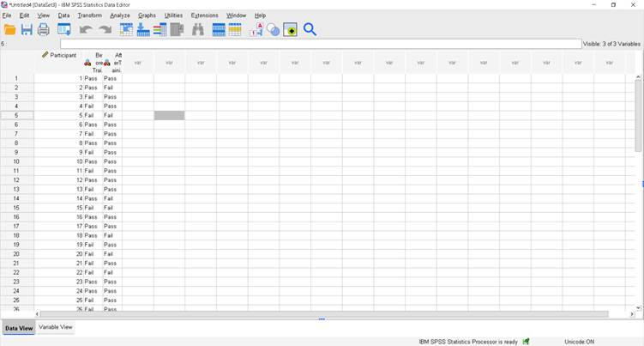The image size is (644, 346).
Task: Save the dataset with the floppy disk icon
Action: tap(27, 30)
